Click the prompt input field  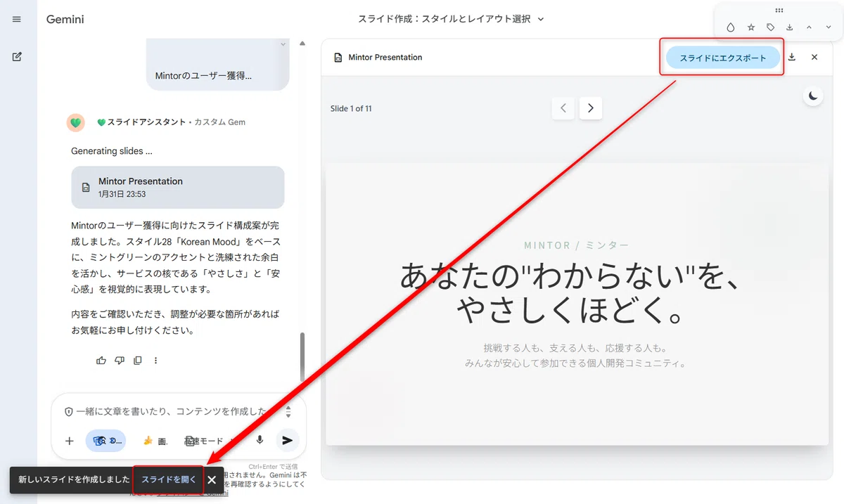pyautogui.click(x=172, y=412)
